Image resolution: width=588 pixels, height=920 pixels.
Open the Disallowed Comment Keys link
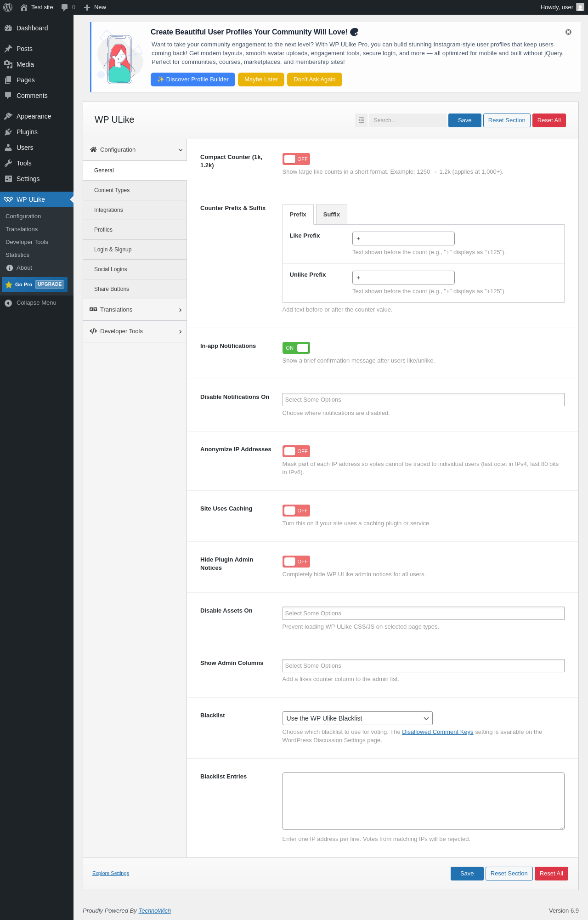(x=437, y=732)
